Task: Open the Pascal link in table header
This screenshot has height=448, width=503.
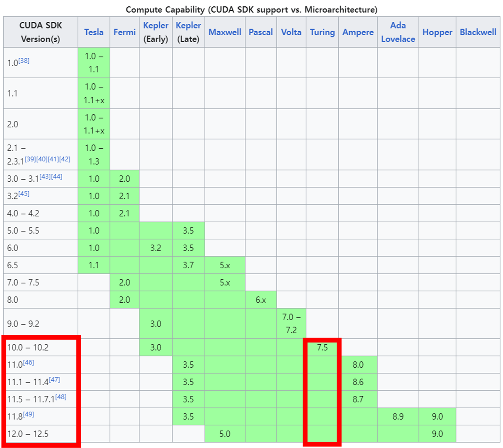Action: [x=261, y=32]
